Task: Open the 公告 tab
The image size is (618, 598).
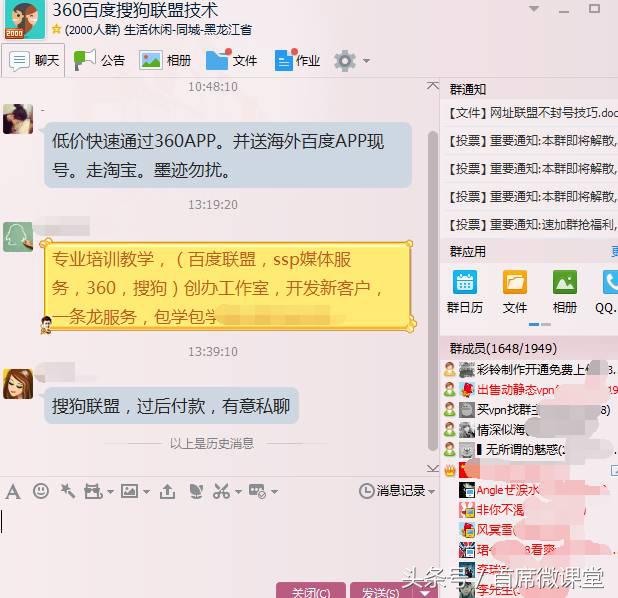Action: point(99,60)
